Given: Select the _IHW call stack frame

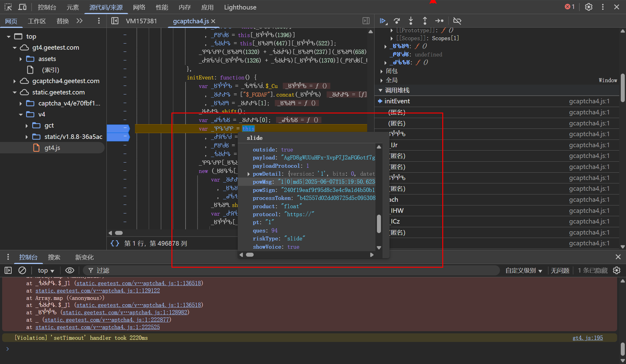Looking at the screenshot, I should (497, 211).
